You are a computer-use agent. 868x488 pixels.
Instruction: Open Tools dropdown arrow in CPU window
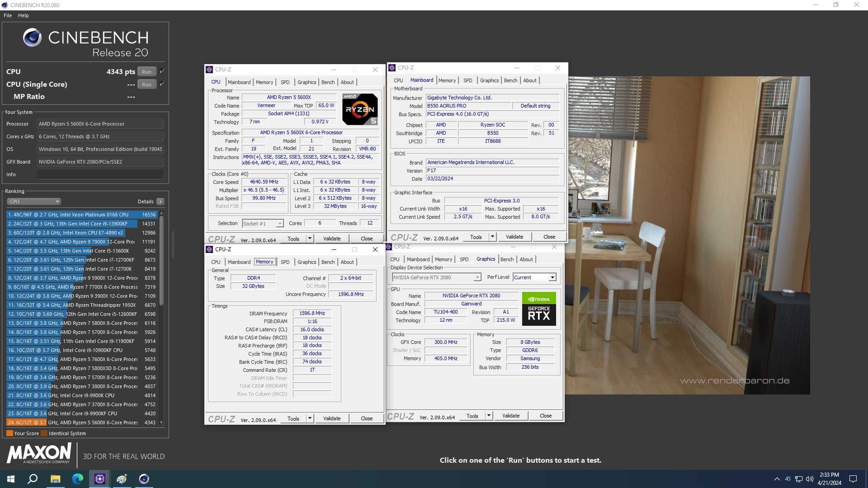[x=310, y=239]
